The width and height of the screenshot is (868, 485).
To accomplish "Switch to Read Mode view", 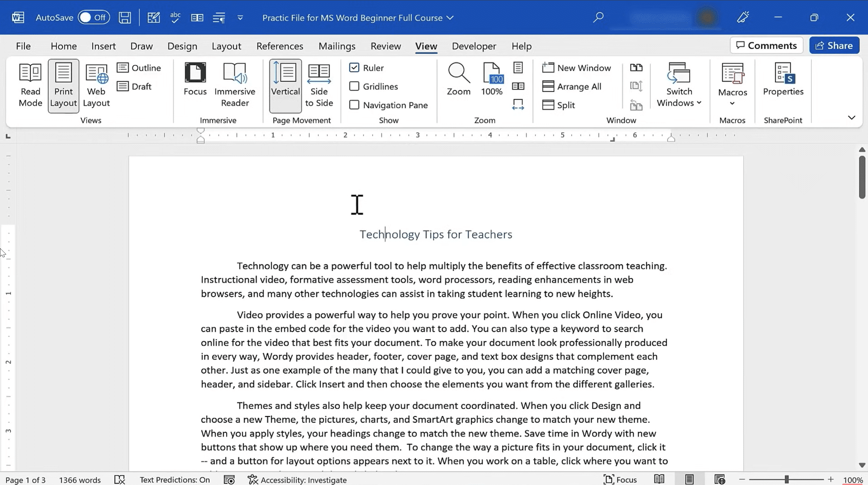I will [x=30, y=85].
